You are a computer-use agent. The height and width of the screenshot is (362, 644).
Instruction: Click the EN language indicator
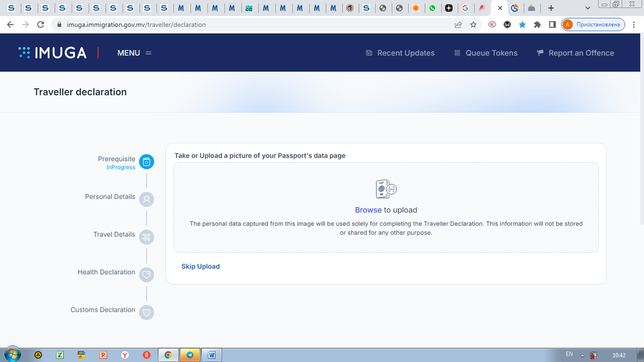coord(569,354)
